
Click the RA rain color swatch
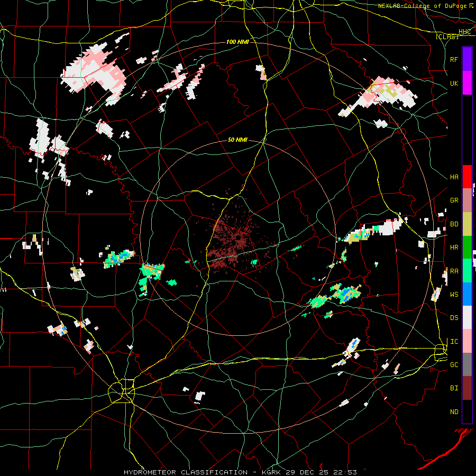click(x=467, y=271)
